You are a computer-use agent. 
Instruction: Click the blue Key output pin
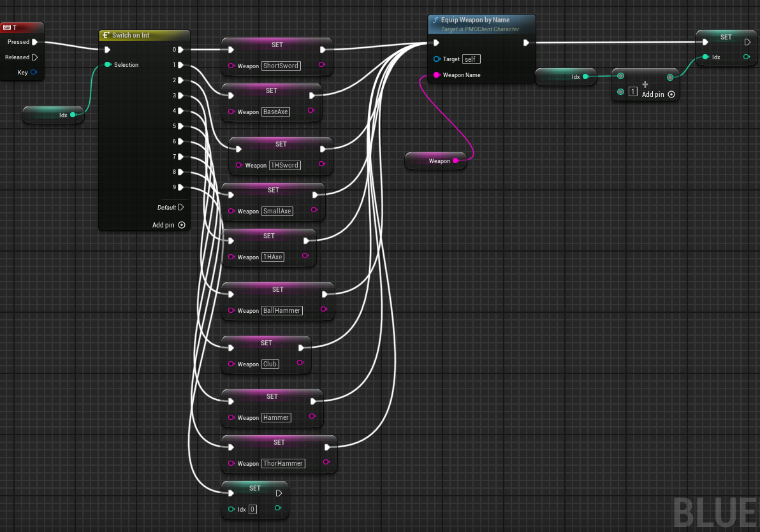tap(34, 73)
